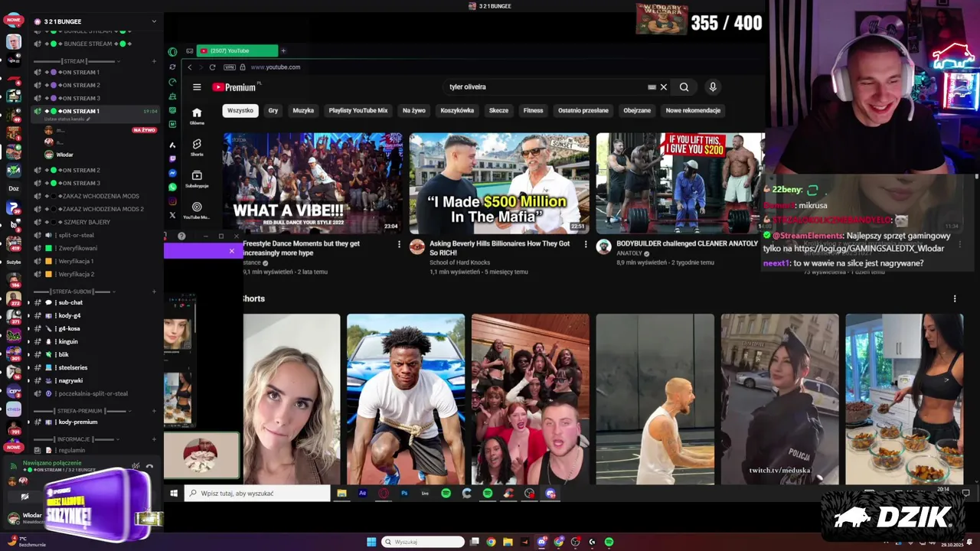Open School of Hard Knocks channel avatar

tap(417, 246)
